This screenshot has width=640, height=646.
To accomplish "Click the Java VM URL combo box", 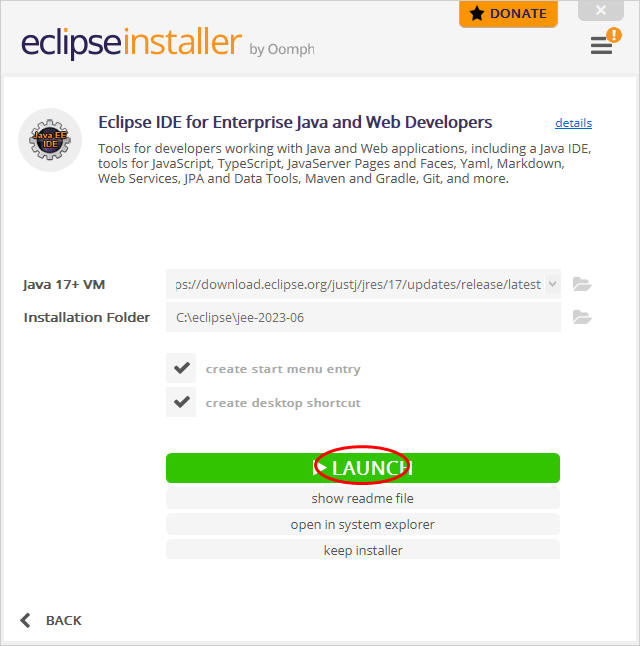I will pos(363,284).
